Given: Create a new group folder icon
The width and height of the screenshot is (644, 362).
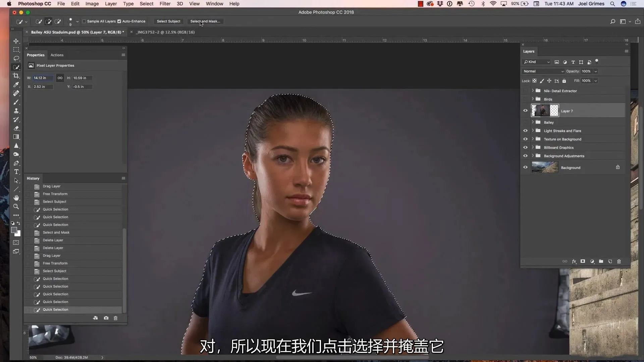Looking at the screenshot, I should pos(601,261).
